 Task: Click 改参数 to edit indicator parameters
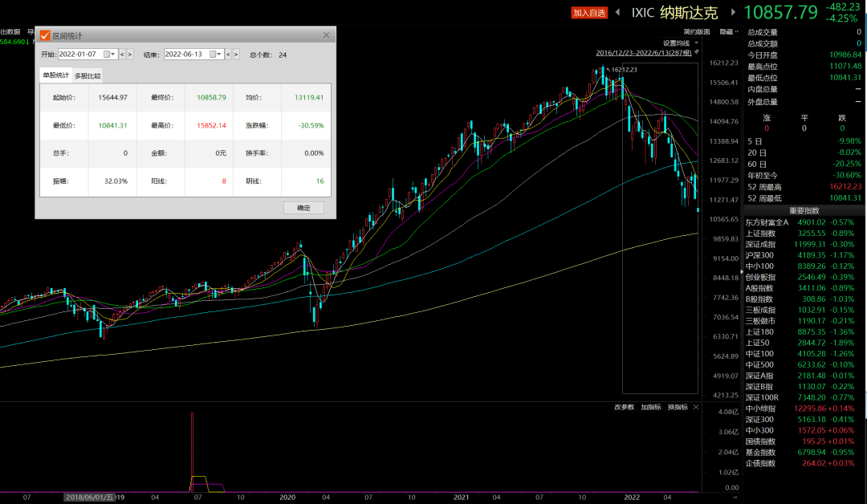pos(624,408)
